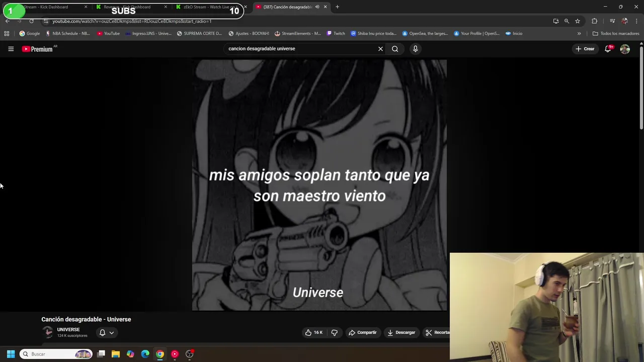The height and width of the screenshot is (362, 644).
Task: Go back with the browser back arrow
Action: (7, 21)
